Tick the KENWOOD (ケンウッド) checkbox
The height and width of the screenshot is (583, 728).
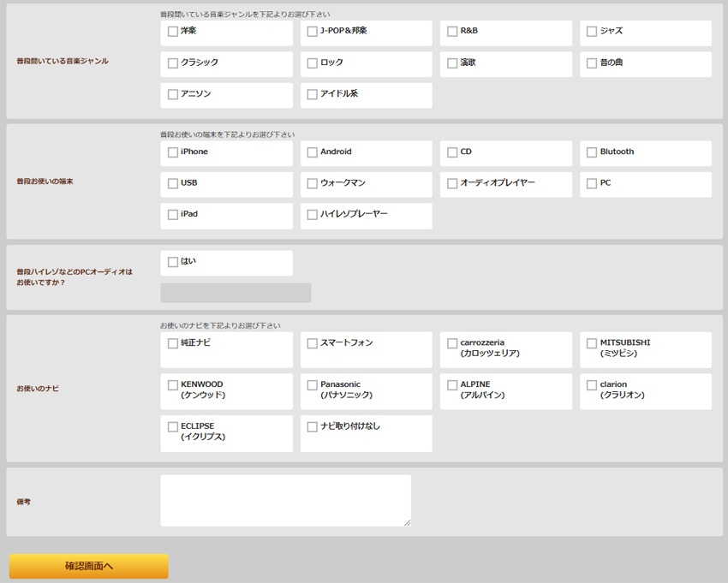pyautogui.click(x=173, y=385)
